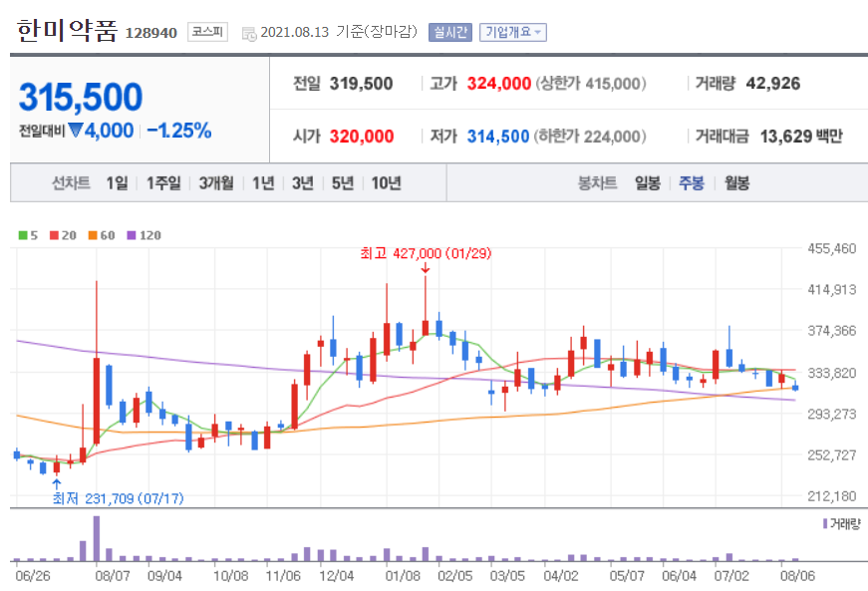Click the 01/08 date axis label

click(403, 576)
